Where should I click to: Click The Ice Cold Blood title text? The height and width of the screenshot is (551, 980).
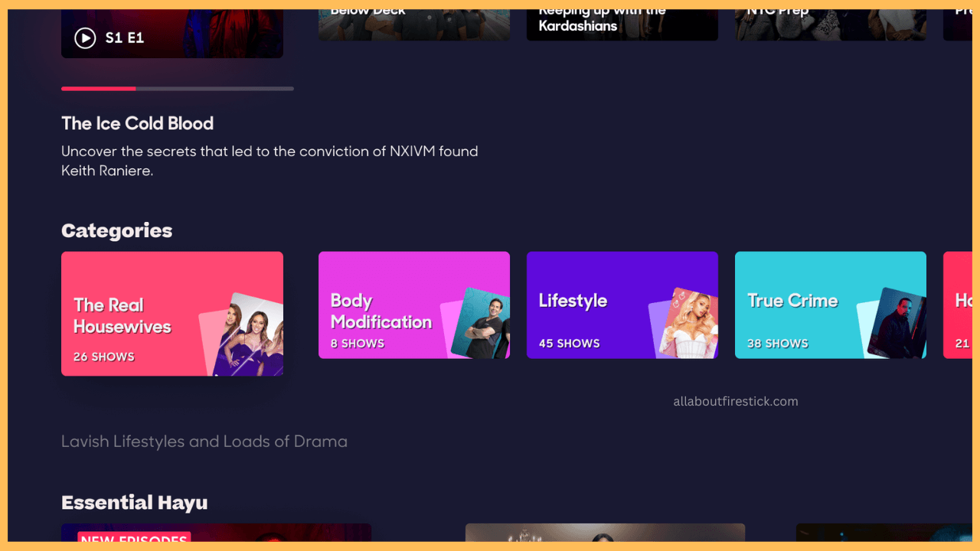coord(137,123)
